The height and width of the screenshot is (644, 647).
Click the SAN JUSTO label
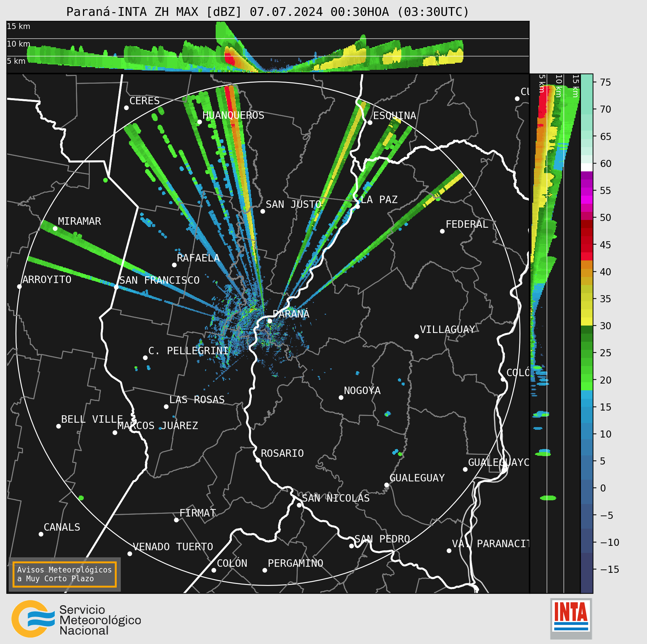pos(293,204)
